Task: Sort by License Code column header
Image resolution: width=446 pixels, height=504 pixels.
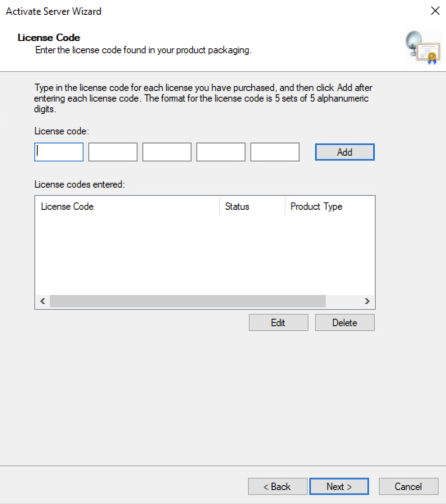Action: (x=127, y=207)
